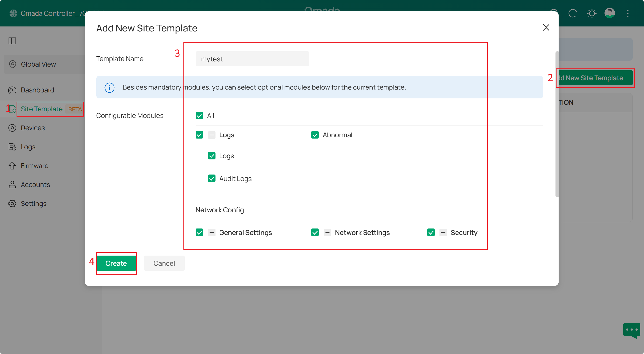Click the Dashboard gauge icon
This screenshot has height=354, width=644.
tap(12, 90)
